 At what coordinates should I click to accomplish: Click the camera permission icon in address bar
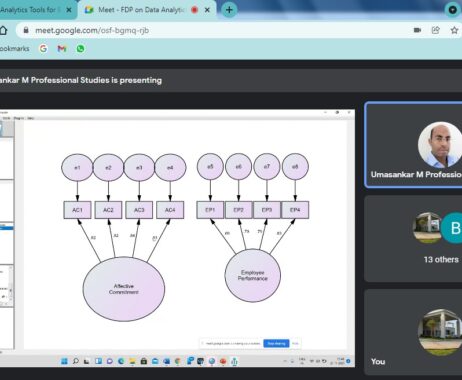[417, 30]
